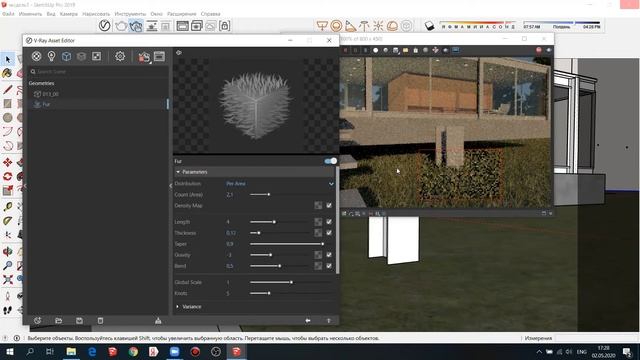Open the Render Elements icon in Asset Editor
640x360 pixels.
81,56
